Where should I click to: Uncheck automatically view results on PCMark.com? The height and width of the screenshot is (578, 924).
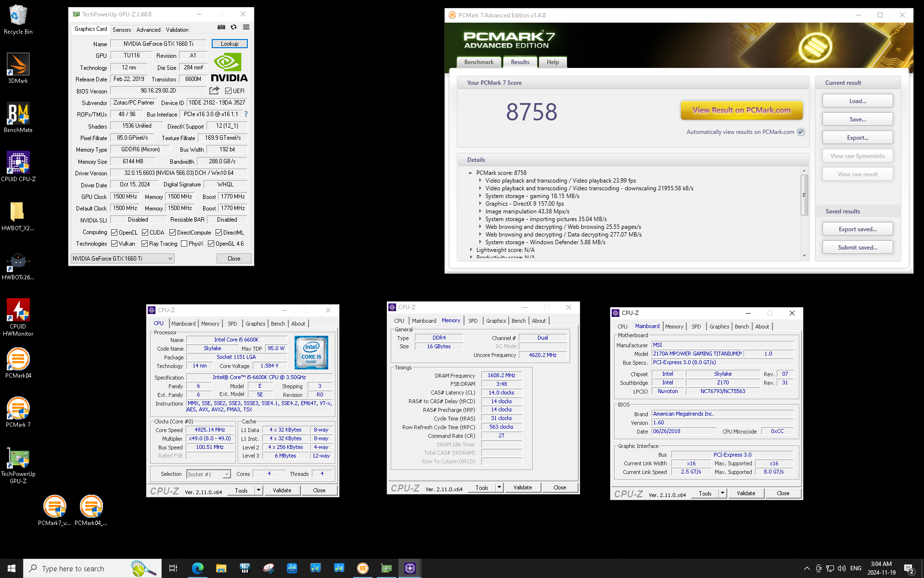point(801,132)
